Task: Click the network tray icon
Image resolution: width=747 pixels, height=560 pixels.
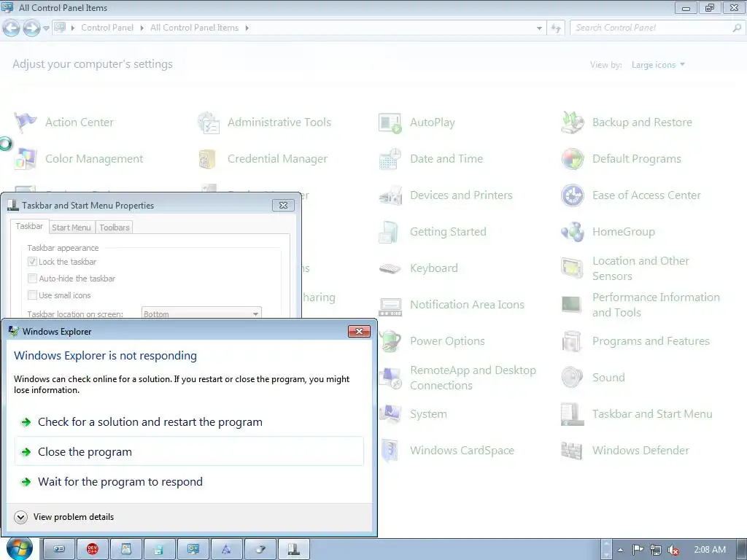Action: point(656,550)
